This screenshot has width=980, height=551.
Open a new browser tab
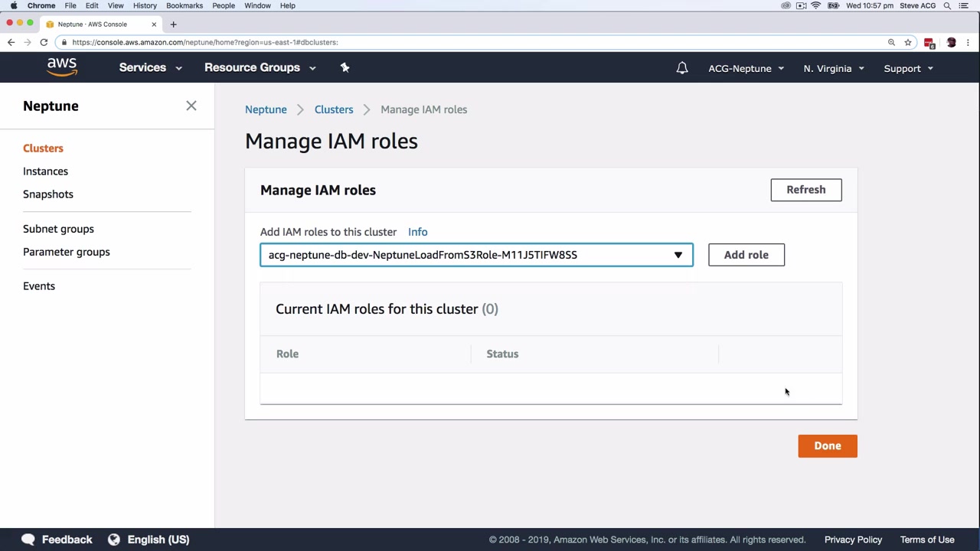coord(173,24)
